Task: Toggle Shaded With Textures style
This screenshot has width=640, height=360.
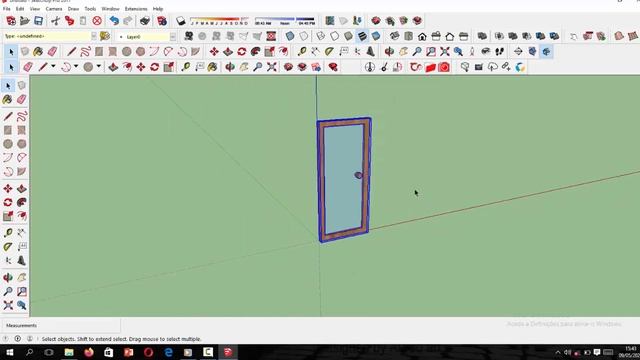Action: (362, 36)
